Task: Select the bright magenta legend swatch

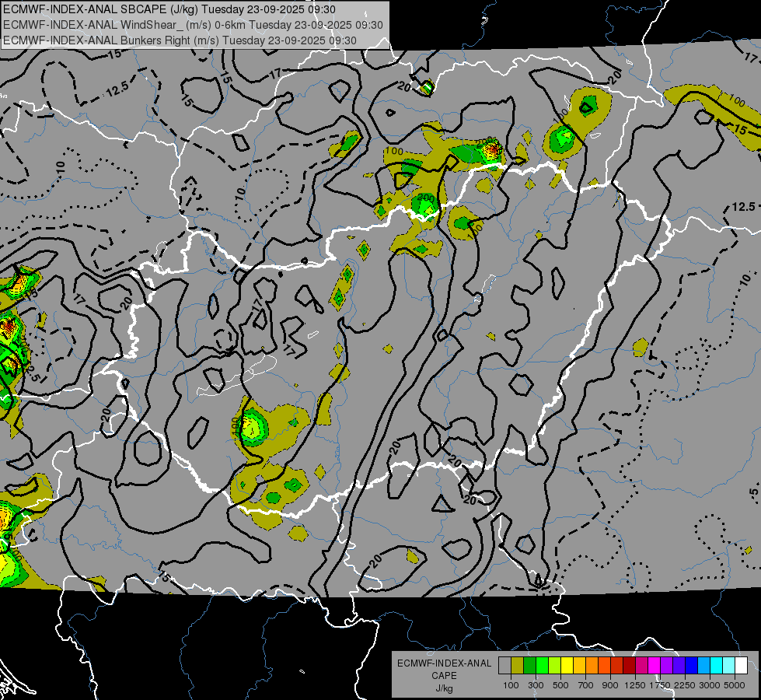Action: [x=655, y=666]
